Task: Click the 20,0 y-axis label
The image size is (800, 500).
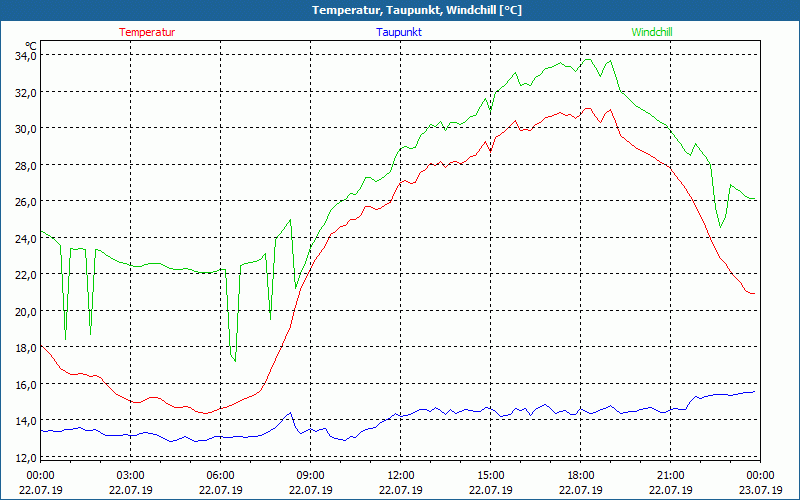Action: (26, 311)
